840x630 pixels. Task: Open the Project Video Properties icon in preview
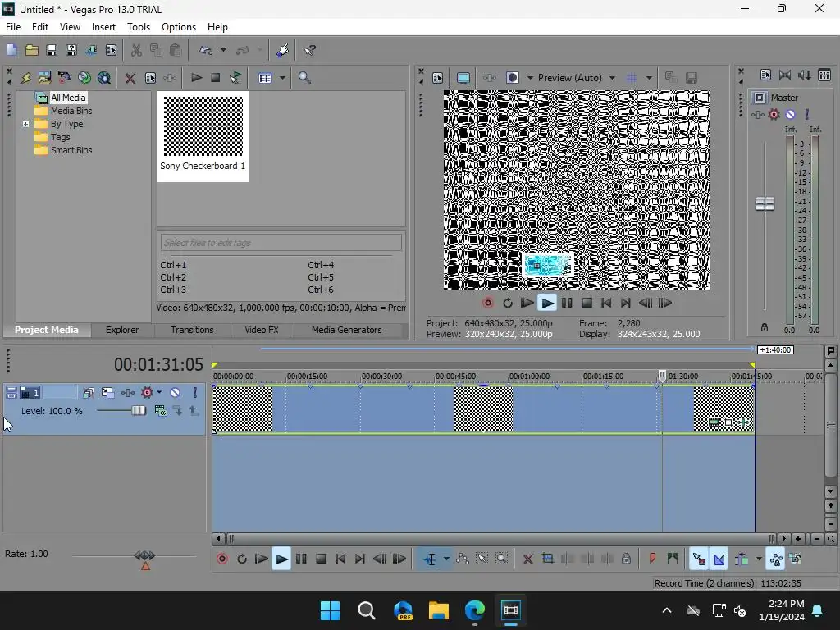tap(438, 78)
